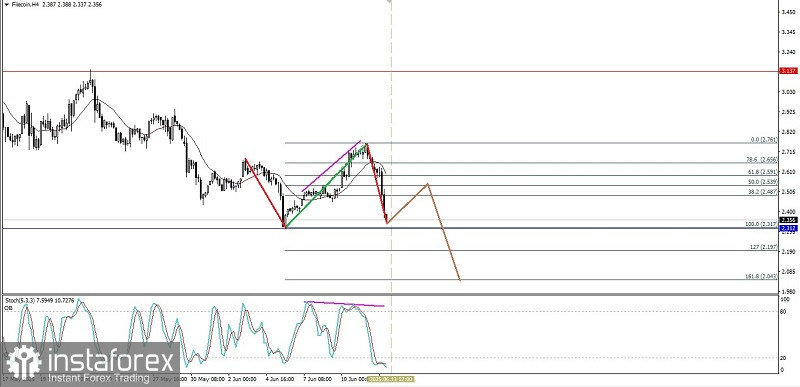Screen dimensions: 800x387
Task: Select the red 3.137 price level tag
Action: tap(789, 71)
